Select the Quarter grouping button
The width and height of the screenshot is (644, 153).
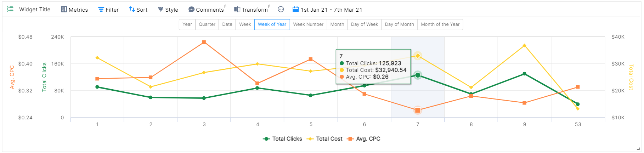coord(207,24)
